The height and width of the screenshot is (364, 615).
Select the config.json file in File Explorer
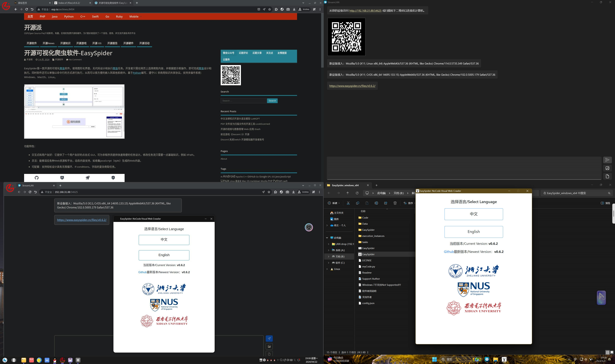368,303
